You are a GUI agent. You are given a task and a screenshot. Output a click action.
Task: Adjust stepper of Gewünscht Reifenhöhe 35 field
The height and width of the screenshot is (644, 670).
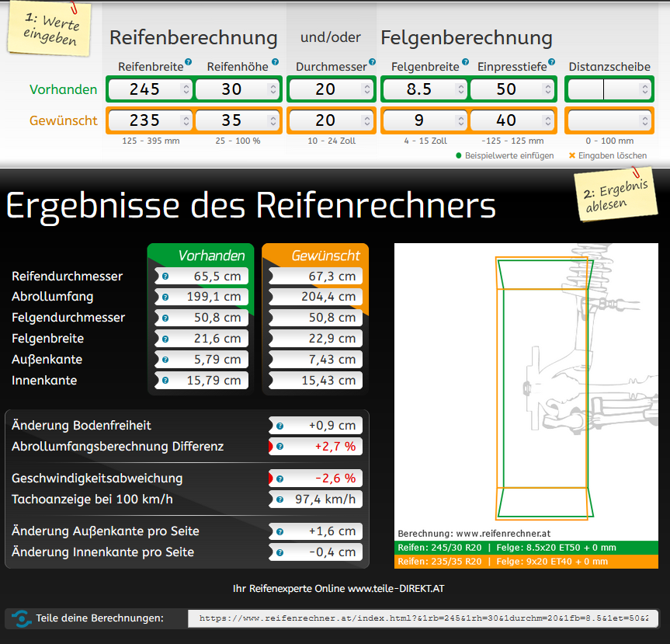click(x=273, y=120)
